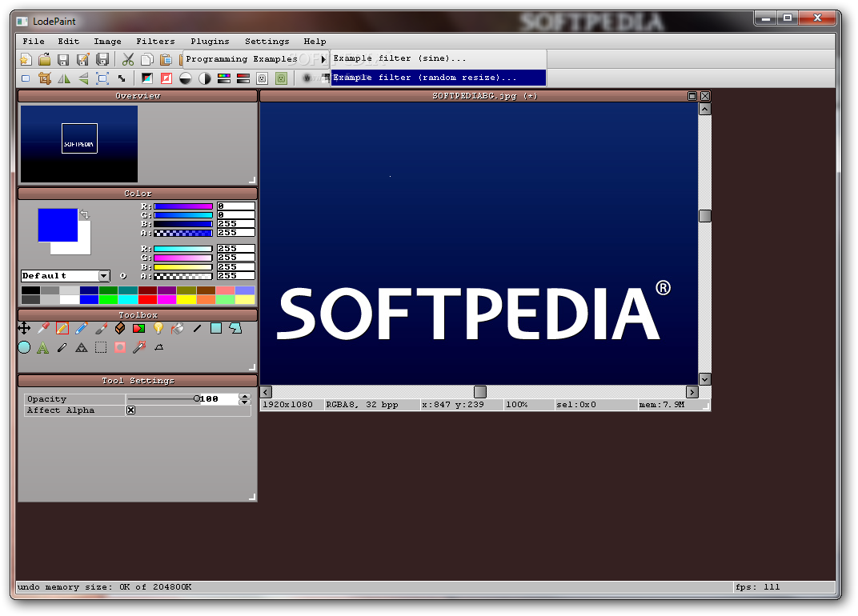Viewport: 858px width, 616px height.
Task: Close the SOFTPEDIABG.jpg image window
Action: [x=705, y=96]
